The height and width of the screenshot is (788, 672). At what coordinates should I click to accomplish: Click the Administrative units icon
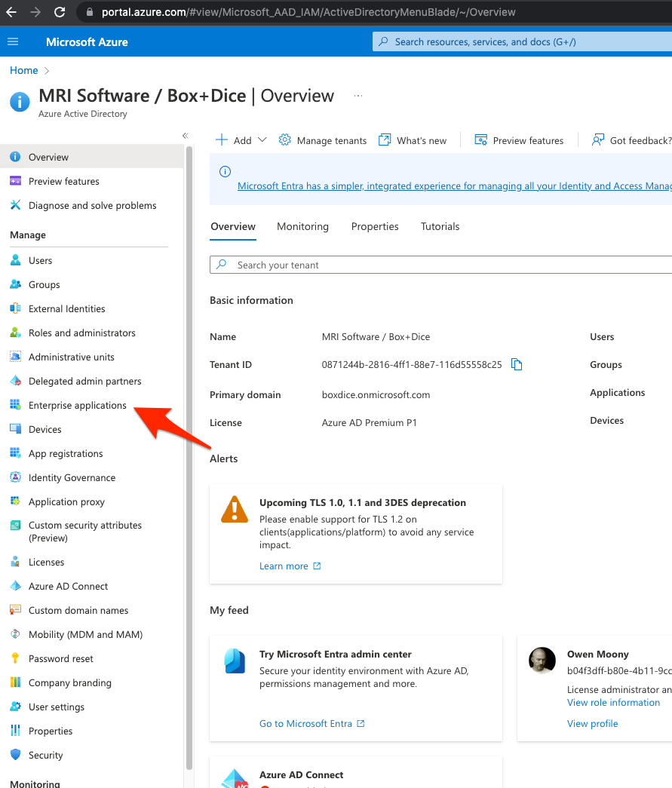tap(16, 357)
